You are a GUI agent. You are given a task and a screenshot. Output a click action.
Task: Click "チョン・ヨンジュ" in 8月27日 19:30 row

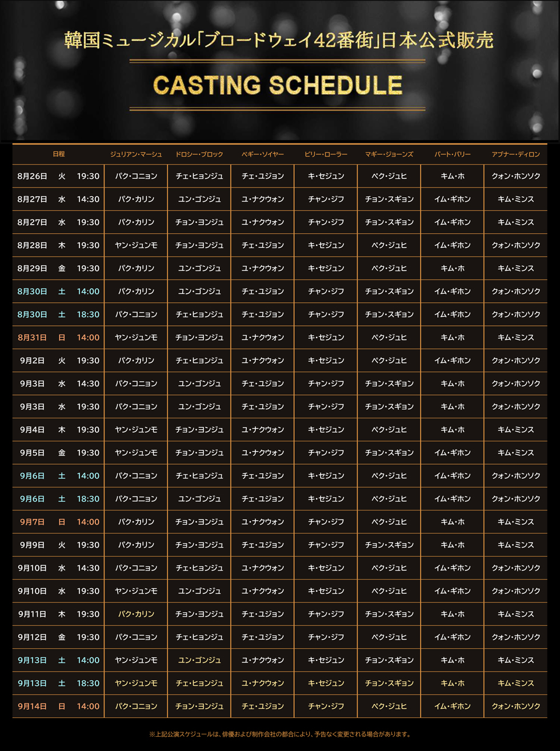point(199,222)
